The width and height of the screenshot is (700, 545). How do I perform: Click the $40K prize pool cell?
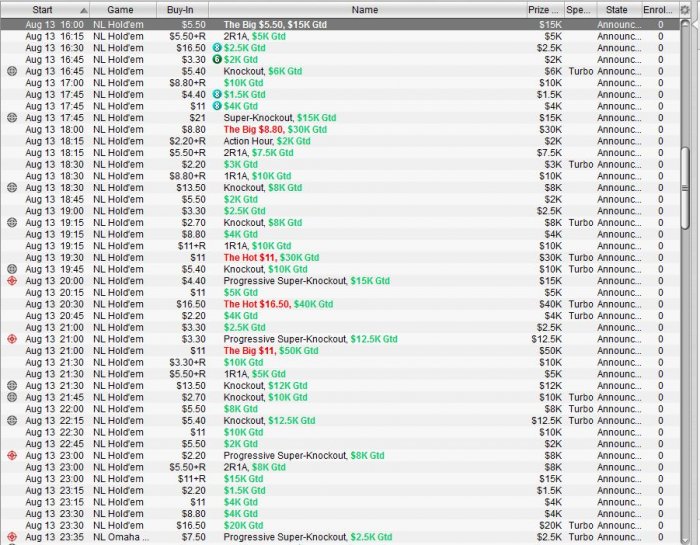[550, 304]
